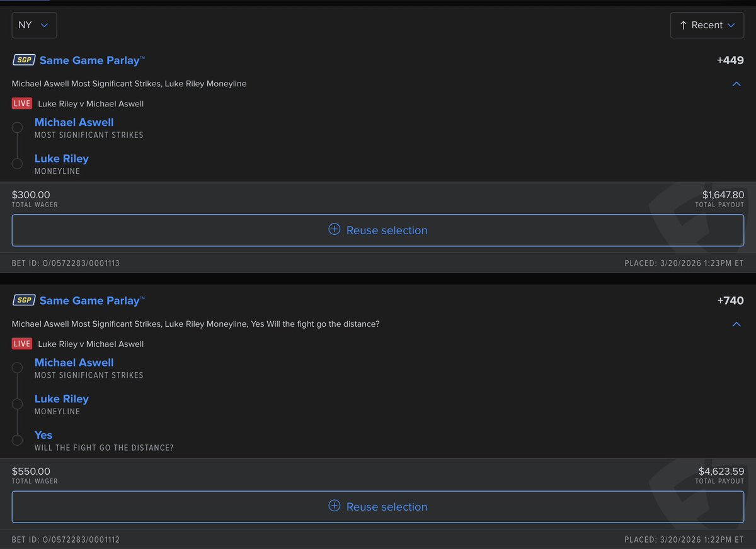The height and width of the screenshot is (549, 756).
Task: Click the +740 odds value
Action: pos(730,301)
